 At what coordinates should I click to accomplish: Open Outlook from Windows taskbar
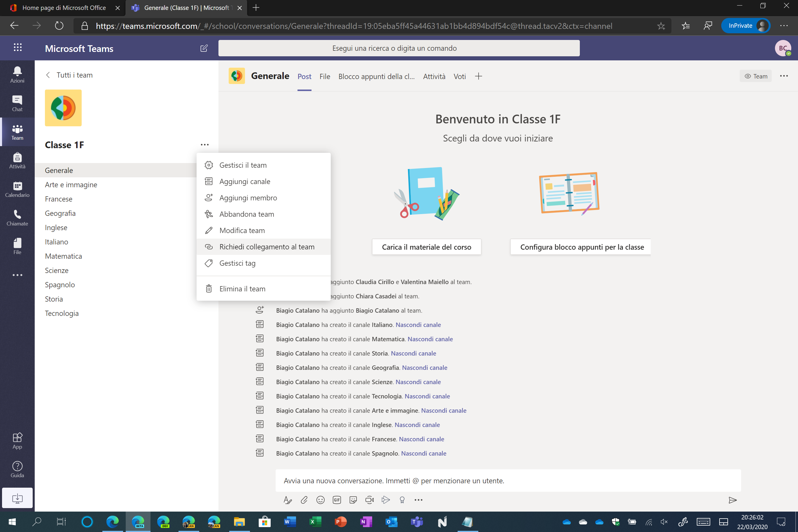(x=391, y=521)
